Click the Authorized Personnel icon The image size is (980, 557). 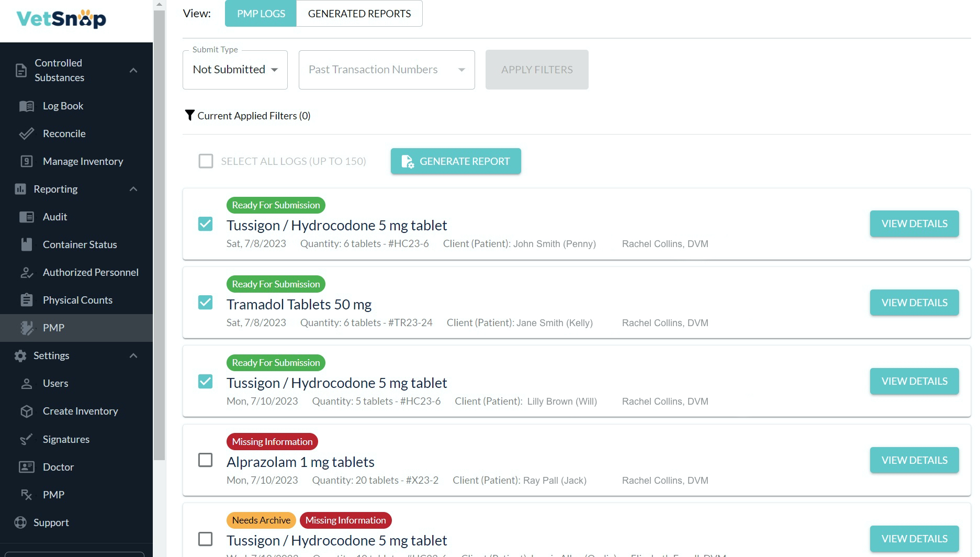pos(27,272)
